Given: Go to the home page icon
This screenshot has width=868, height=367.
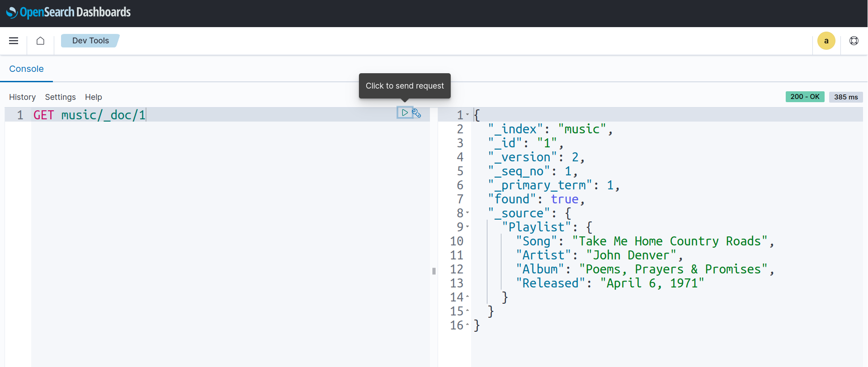Looking at the screenshot, I should [x=40, y=41].
